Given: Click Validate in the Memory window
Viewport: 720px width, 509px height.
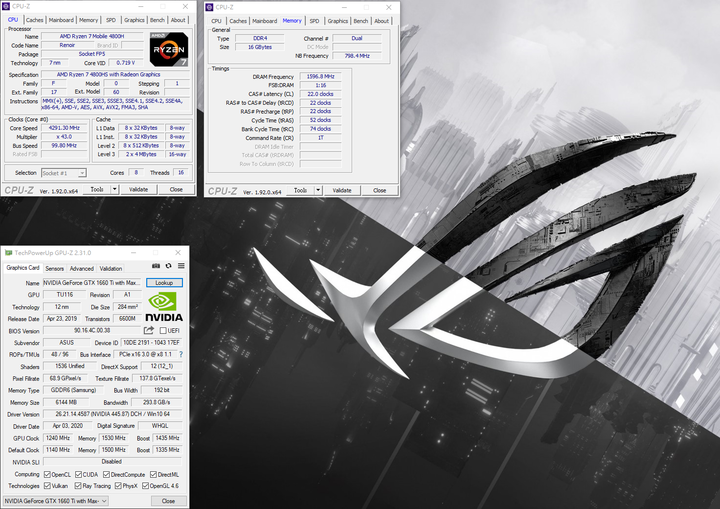Looking at the screenshot, I should 342,190.
